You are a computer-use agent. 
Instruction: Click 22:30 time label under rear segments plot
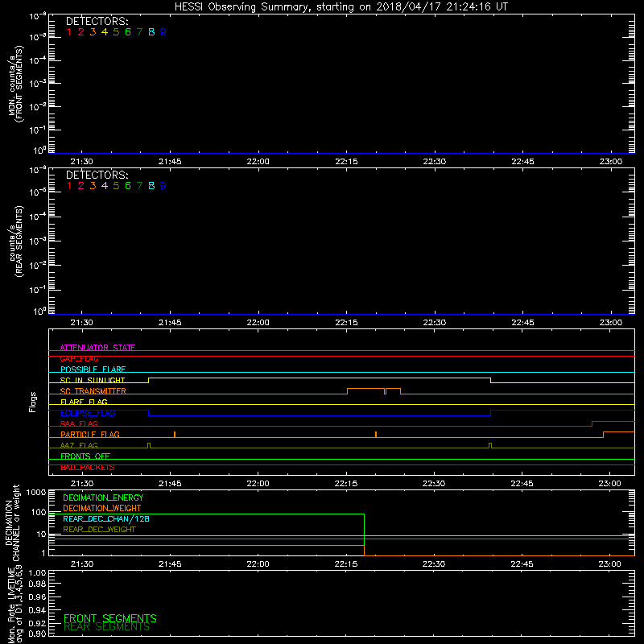[435, 323]
